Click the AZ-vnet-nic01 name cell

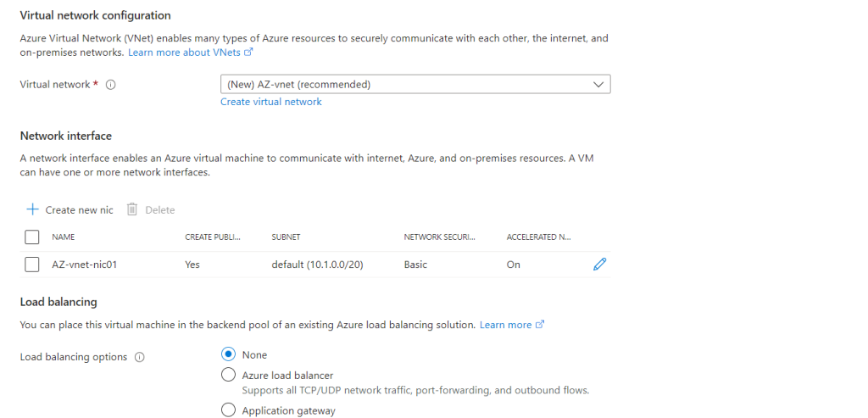tap(84, 265)
